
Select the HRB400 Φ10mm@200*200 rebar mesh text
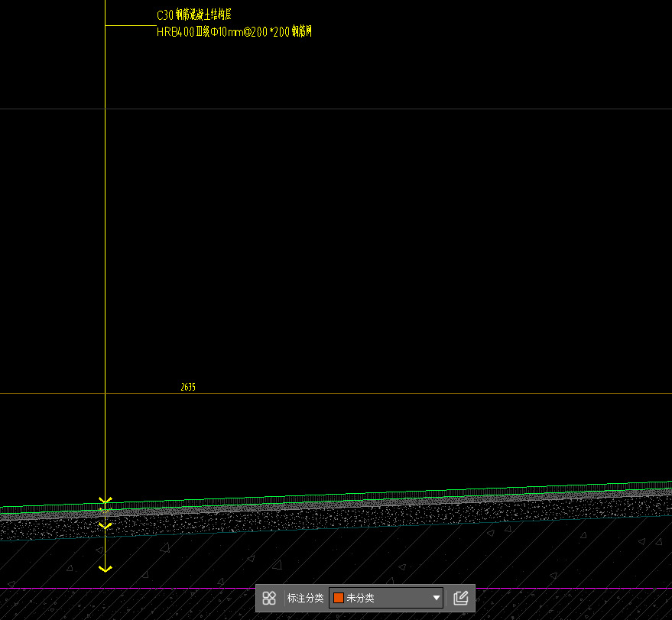click(x=234, y=31)
